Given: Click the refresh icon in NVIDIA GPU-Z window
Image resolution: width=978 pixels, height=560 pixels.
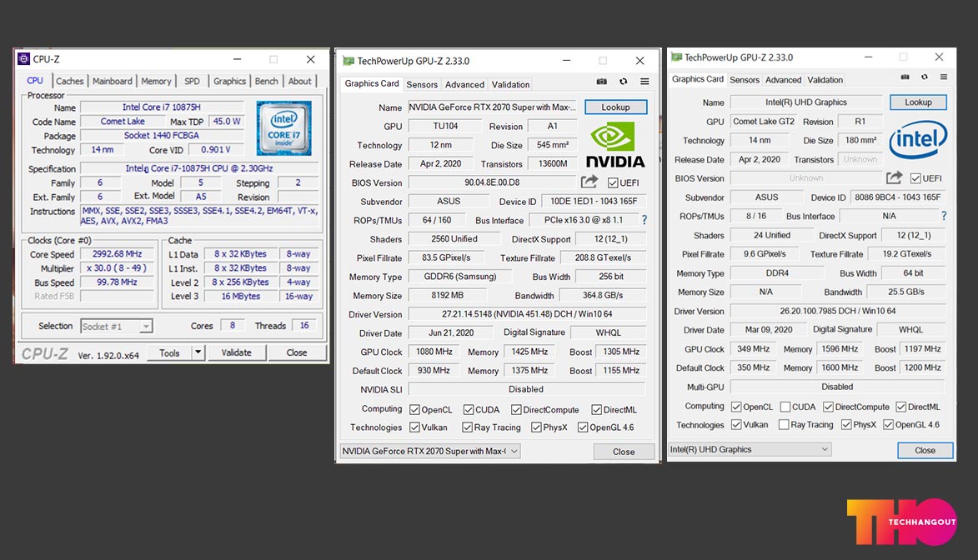Looking at the screenshot, I should coord(623,82).
